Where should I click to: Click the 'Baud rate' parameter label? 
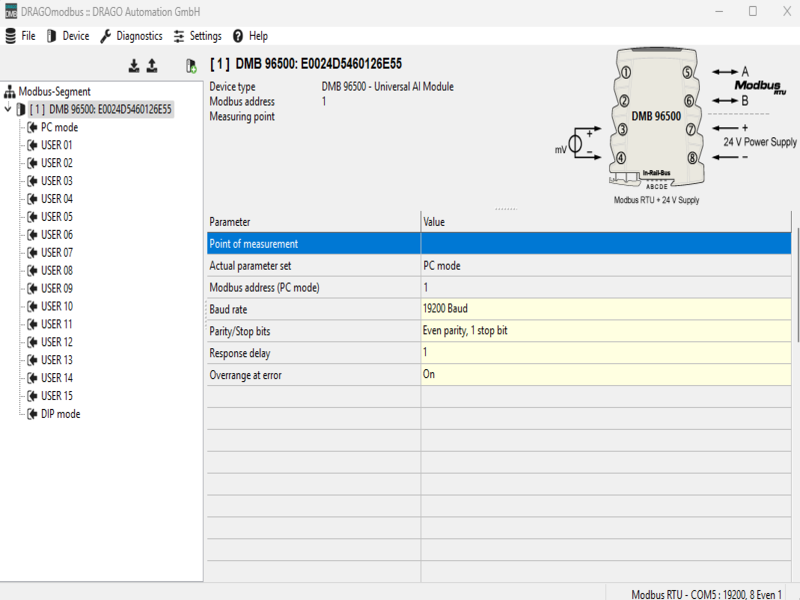coord(228,310)
